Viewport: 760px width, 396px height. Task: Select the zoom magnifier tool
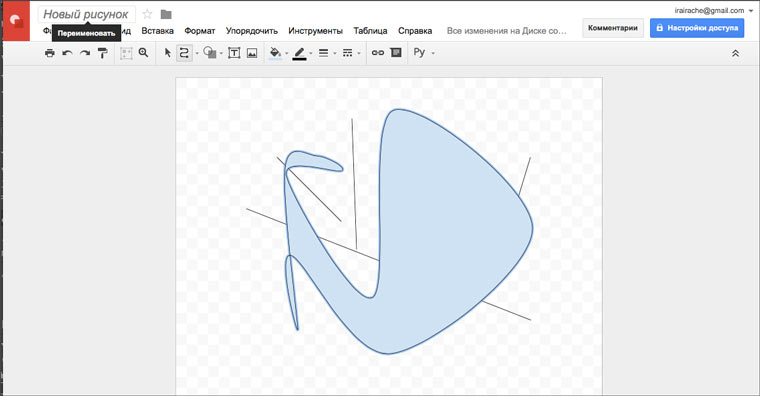[x=143, y=52]
